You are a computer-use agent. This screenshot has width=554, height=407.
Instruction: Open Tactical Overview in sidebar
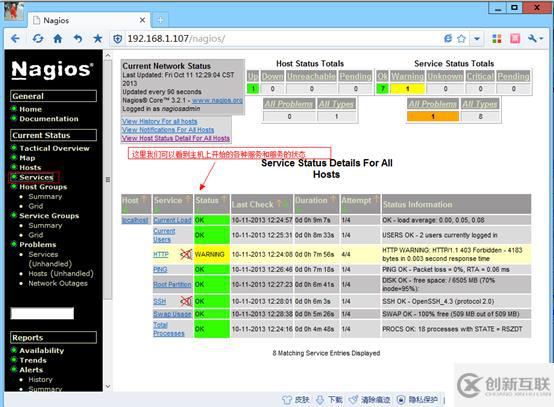coord(54,148)
